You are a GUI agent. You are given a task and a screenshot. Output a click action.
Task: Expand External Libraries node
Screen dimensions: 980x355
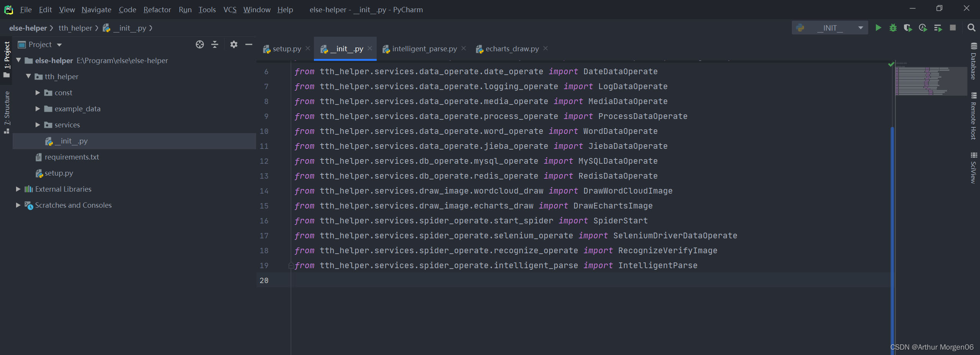pos(17,189)
